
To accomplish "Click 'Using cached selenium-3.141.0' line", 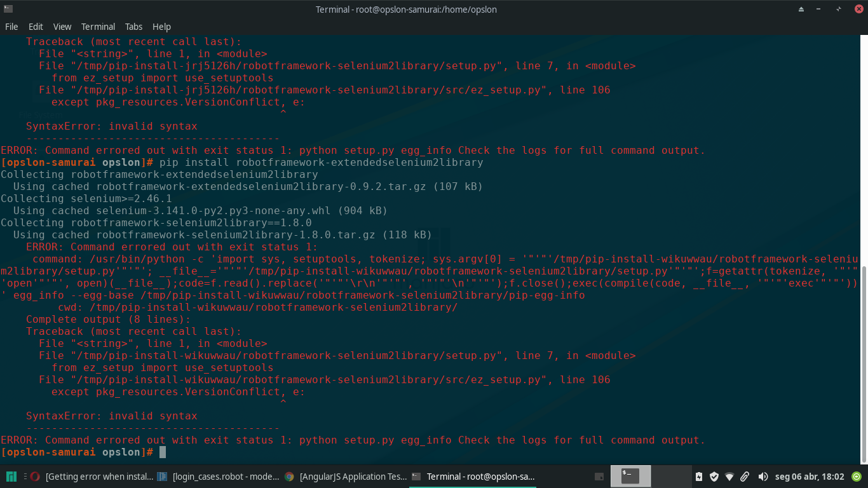I will [x=200, y=210].
